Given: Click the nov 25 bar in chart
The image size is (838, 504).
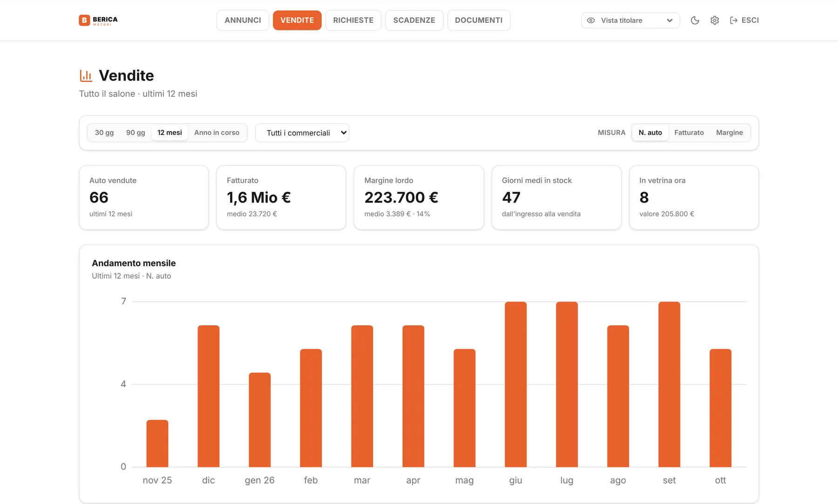Looking at the screenshot, I should (x=157, y=444).
